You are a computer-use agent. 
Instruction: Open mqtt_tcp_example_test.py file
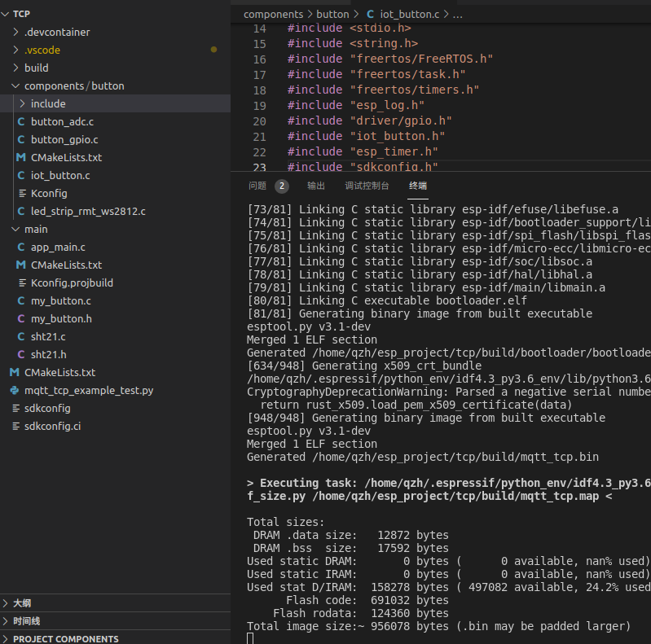point(89,391)
